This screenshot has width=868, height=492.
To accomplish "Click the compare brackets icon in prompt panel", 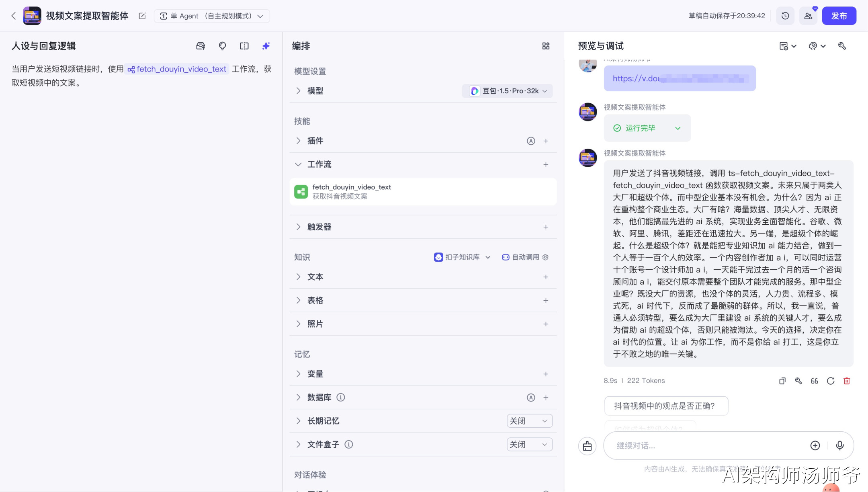I will coord(244,46).
